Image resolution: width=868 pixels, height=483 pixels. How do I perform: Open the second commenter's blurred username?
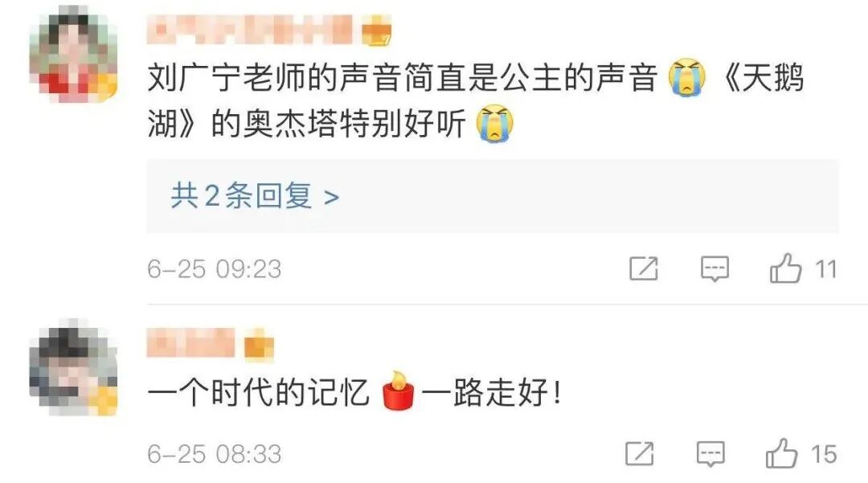(191, 342)
